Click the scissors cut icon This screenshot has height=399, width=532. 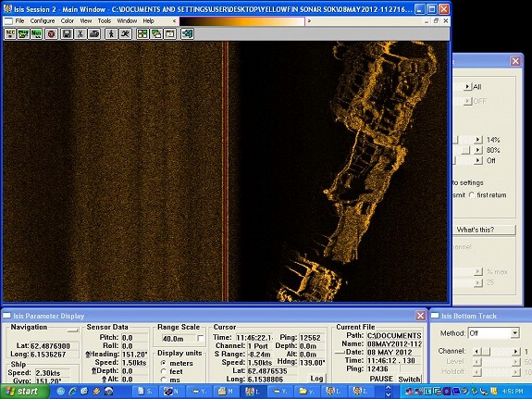(x=80, y=34)
